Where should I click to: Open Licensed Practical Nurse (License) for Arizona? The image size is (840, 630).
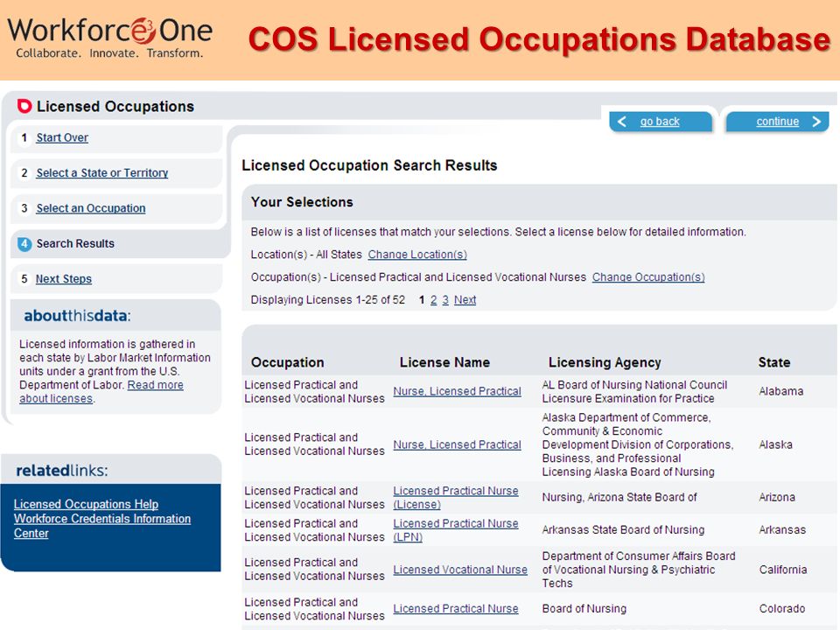(x=455, y=498)
